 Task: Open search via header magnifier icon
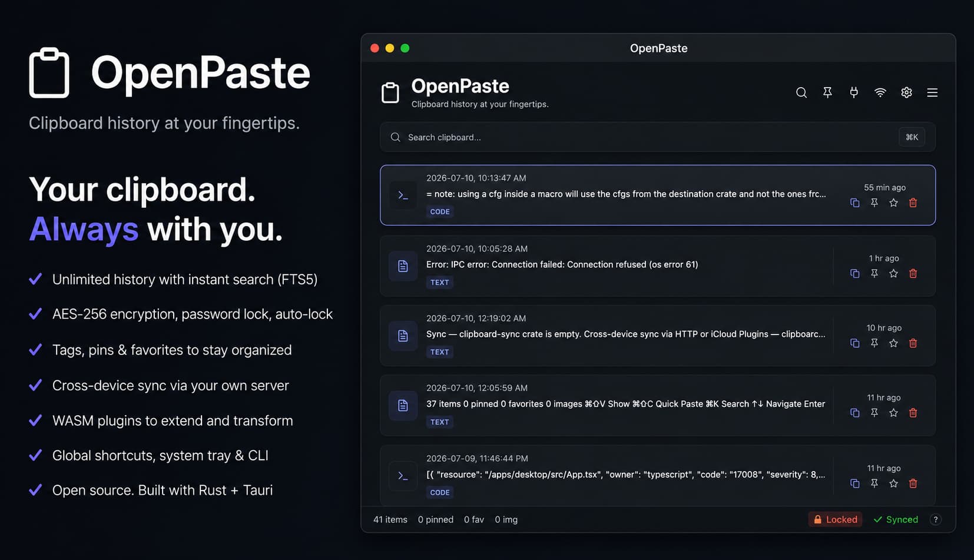tap(801, 92)
